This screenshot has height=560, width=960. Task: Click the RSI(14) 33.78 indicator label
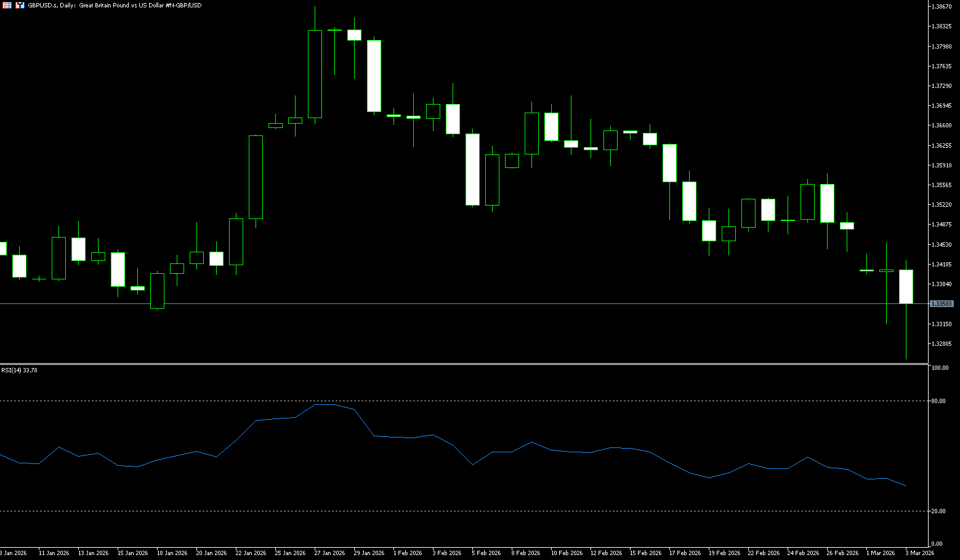click(x=19, y=370)
